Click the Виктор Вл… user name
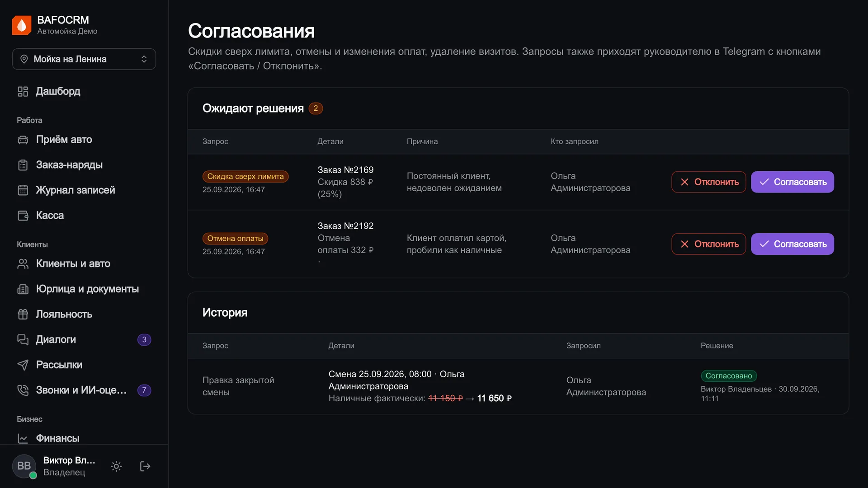The height and width of the screenshot is (488, 868). [69, 460]
